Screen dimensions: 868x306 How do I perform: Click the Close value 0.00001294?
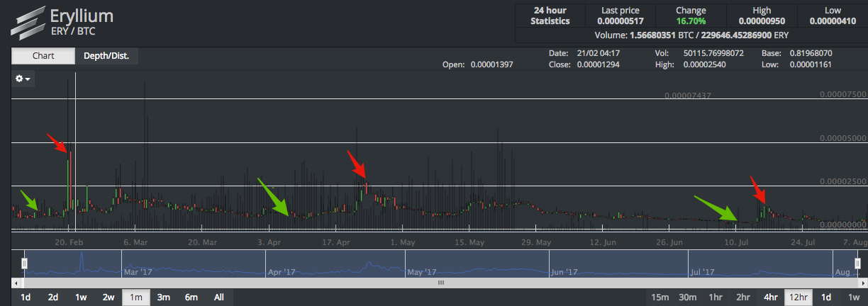click(x=598, y=64)
